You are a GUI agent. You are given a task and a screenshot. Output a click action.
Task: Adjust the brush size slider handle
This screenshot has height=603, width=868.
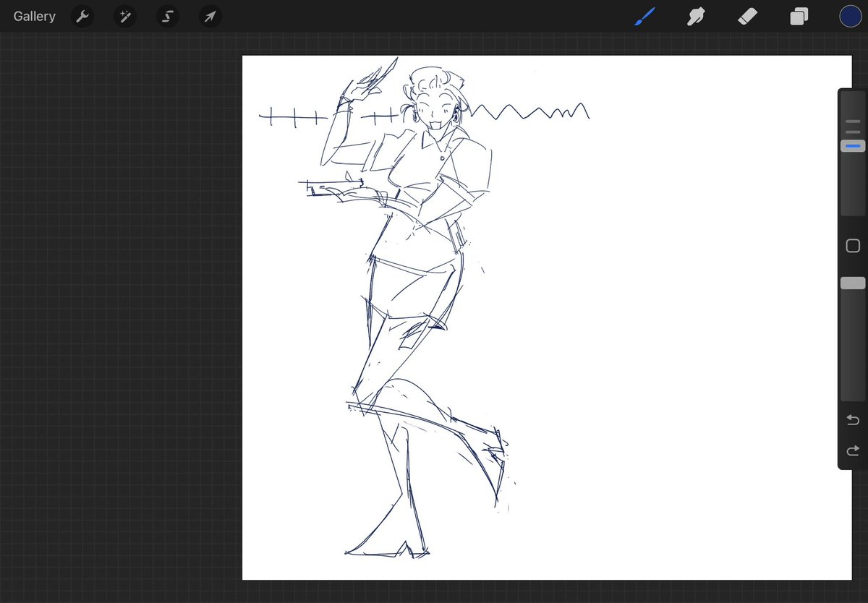853,146
